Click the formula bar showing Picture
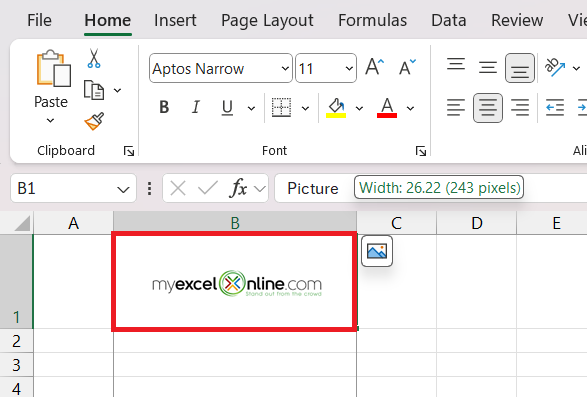 click(x=431, y=188)
